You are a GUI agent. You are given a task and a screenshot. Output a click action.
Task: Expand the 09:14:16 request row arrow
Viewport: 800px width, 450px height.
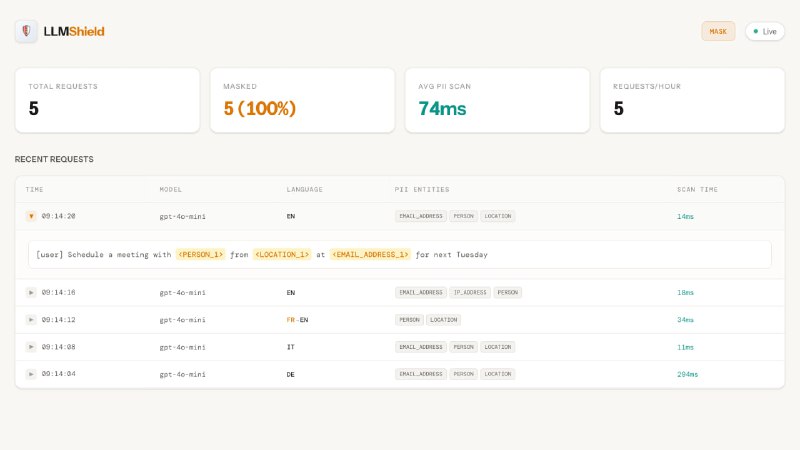[31, 292]
